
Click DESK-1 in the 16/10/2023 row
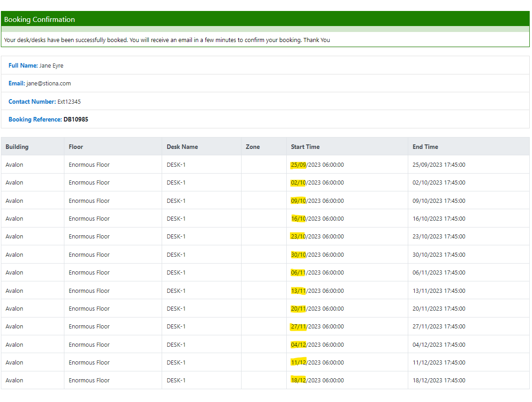pos(176,219)
